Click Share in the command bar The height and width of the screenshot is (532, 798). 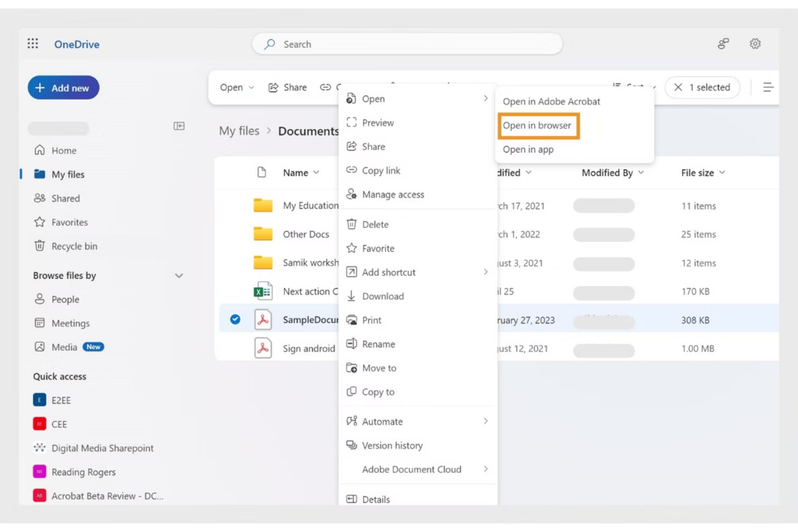click(287, 87)
